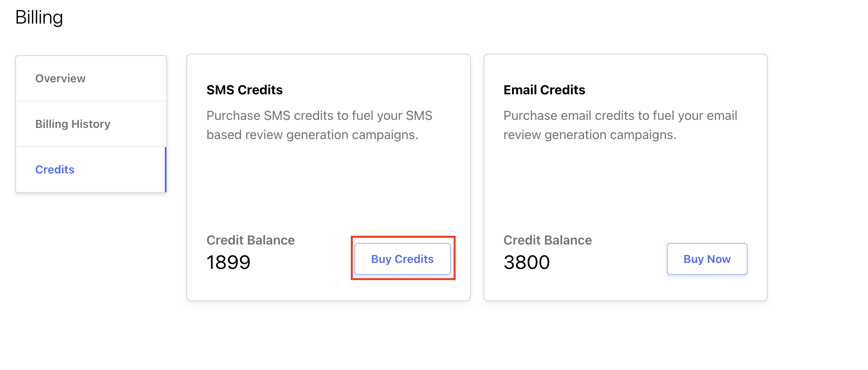Click the blue active indicator beside Credits
Screen dimensions: 868x370
point(166,169)
